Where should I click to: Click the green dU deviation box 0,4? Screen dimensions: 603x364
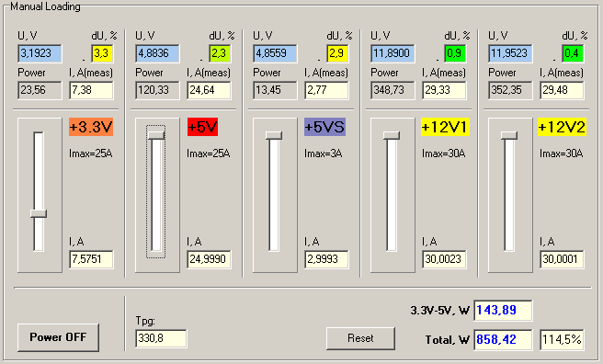tap(573, 53)
